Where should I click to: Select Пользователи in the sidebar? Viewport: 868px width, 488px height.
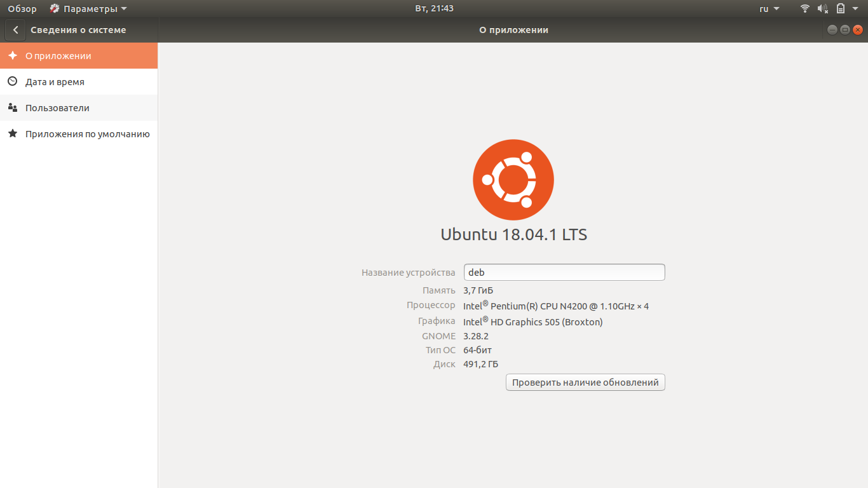pyautogui.click(x=79, y=108)
